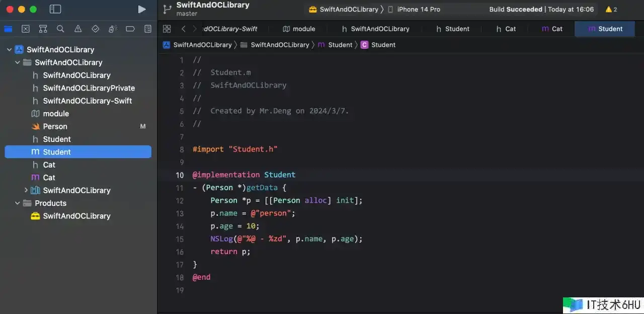
Task: Click the Run (play) button
Action: click(x=142, y=9)
